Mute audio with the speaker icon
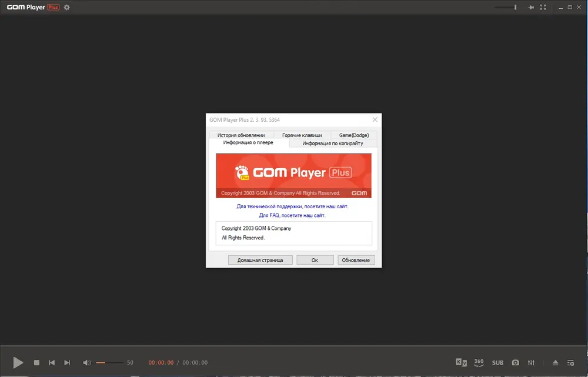The height and width of the screenshot is (377, 588). coord(87,363)
